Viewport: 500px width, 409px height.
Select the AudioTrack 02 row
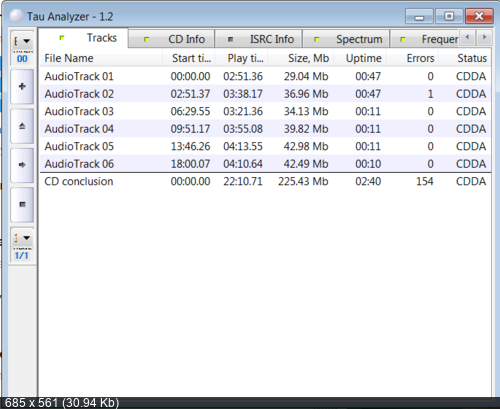(265, 94)
